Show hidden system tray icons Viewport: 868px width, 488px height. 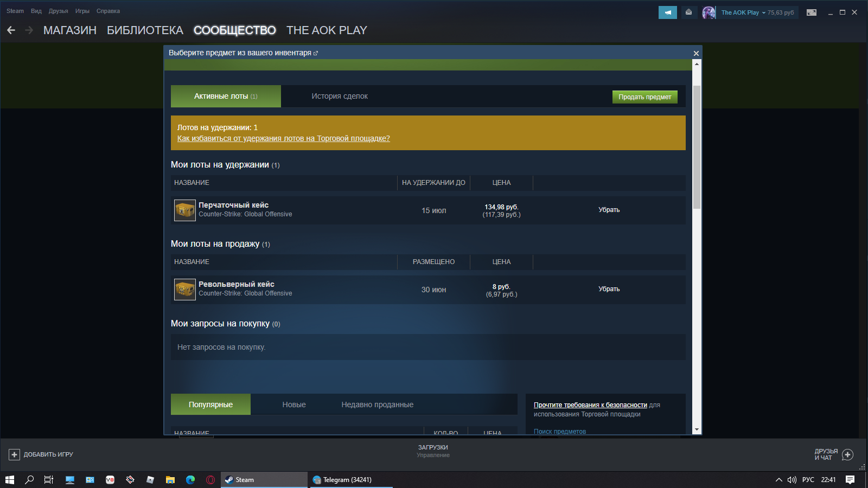point(779,480)
